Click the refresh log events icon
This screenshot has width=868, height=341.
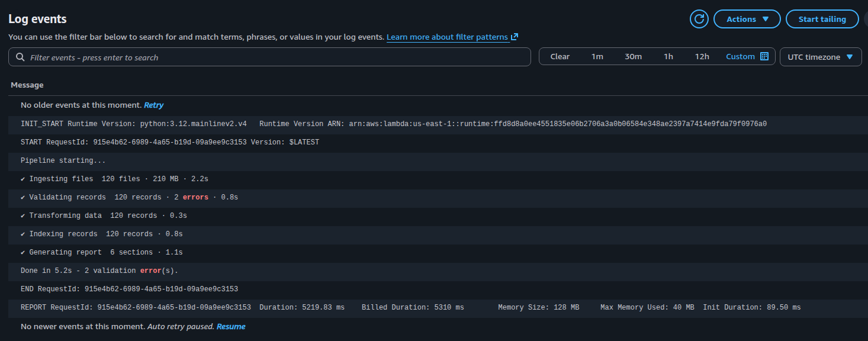(x=699, y=19)
